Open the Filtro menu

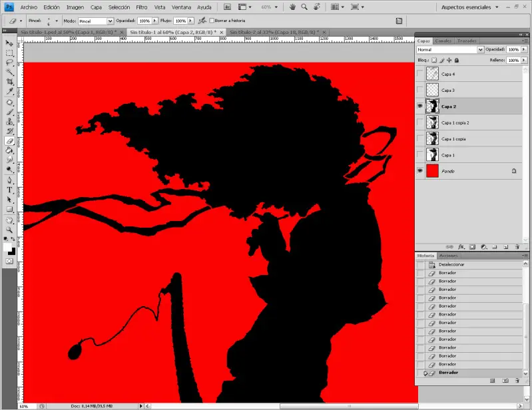click(x=141, y=7)
